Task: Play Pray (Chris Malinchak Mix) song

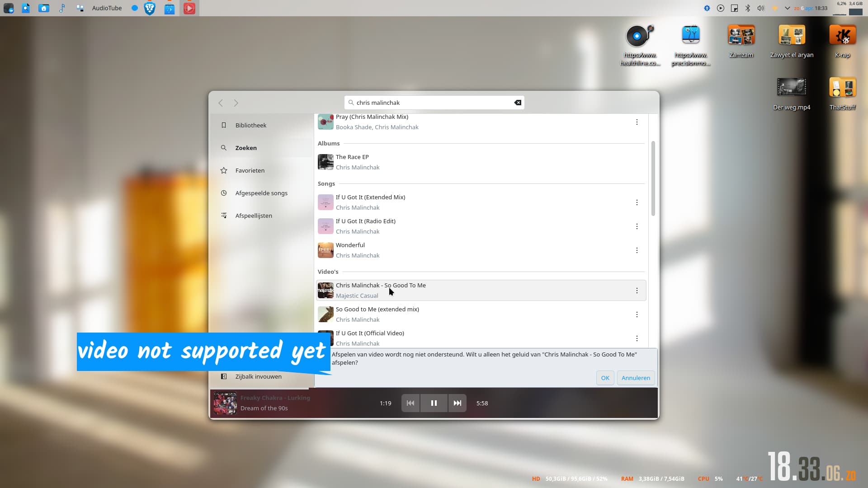Action: pyautogui.click(x=481, y=122)
